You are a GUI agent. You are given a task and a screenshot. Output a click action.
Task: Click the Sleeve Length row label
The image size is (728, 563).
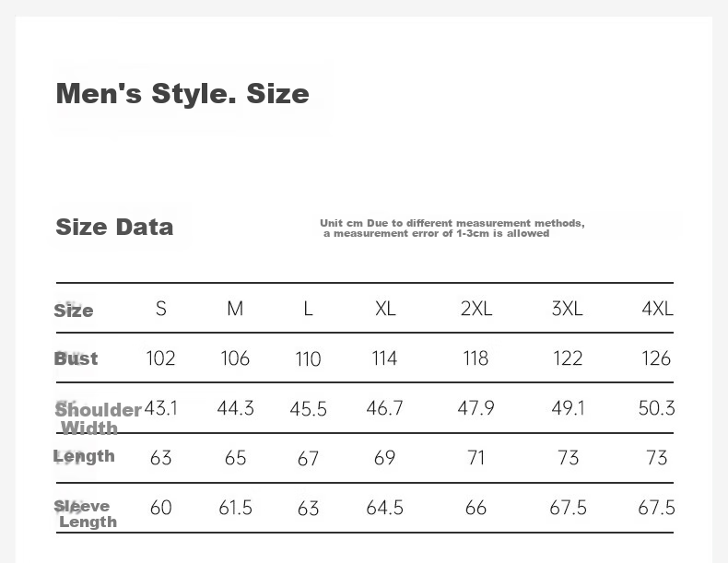(86, 513)
